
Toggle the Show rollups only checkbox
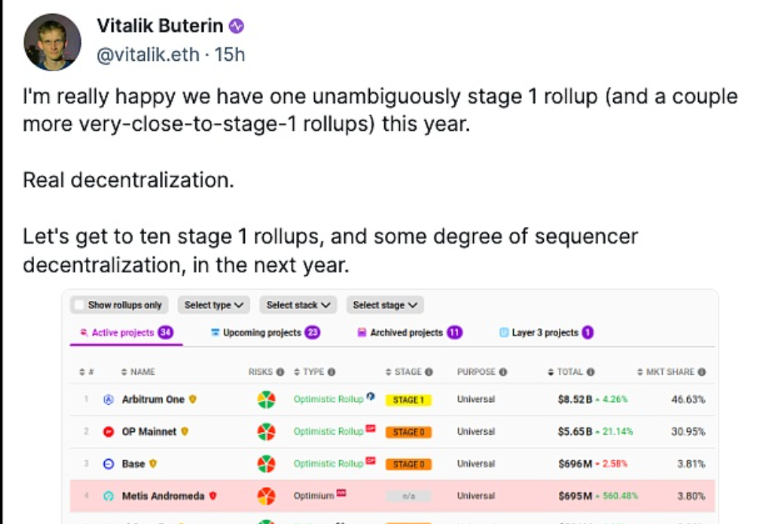(79, 305)
